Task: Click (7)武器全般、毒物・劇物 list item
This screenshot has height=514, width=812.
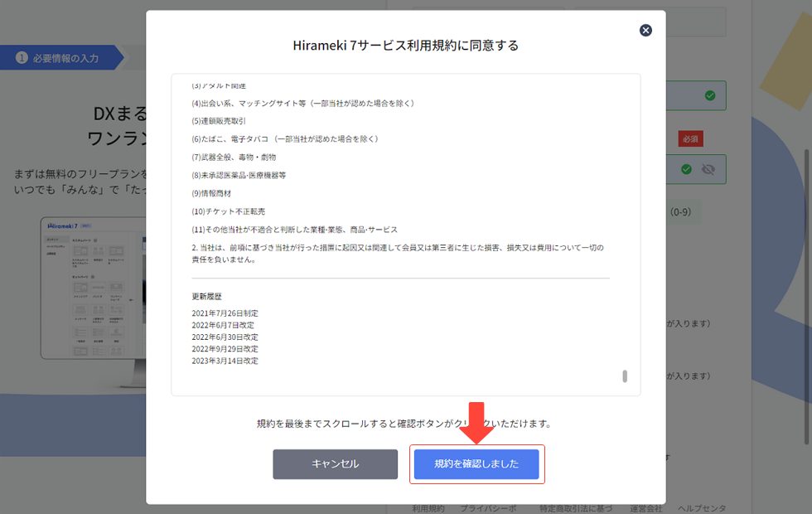Action: [234, 157]
